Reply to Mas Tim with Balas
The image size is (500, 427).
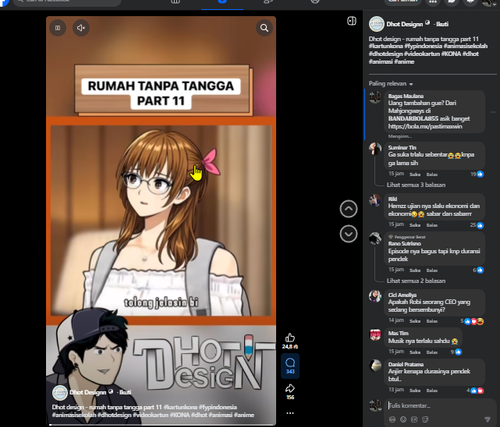click(x=432, y=352)
